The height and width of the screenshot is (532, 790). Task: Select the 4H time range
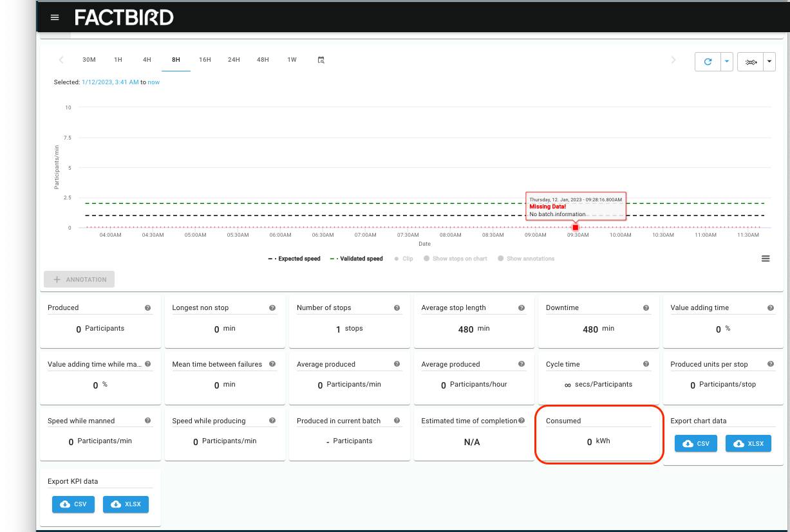(x=147, y=60)
